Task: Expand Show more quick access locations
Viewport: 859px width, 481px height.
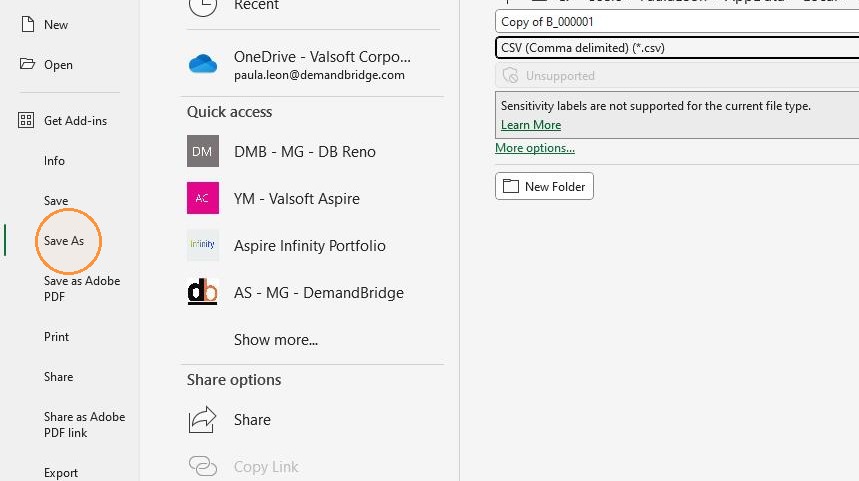Action: (x=276, y=340)
